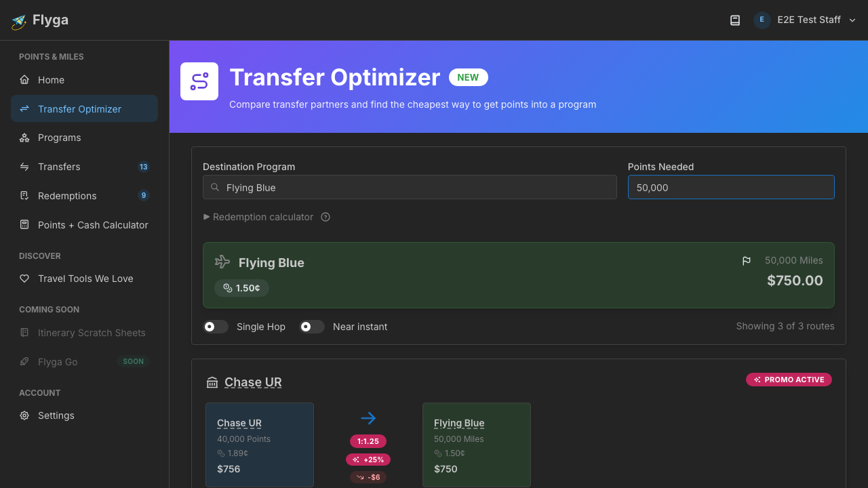Expand the Redemption calculator section
Image resolution: width=868 pixels, height=488 pixels.
coord(258,217)
